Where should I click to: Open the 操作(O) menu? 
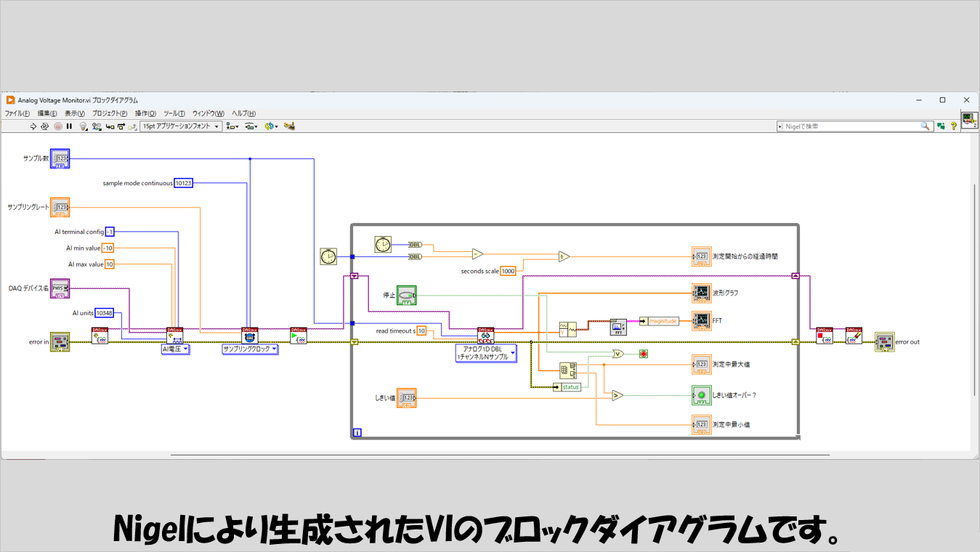click(146, 113)
